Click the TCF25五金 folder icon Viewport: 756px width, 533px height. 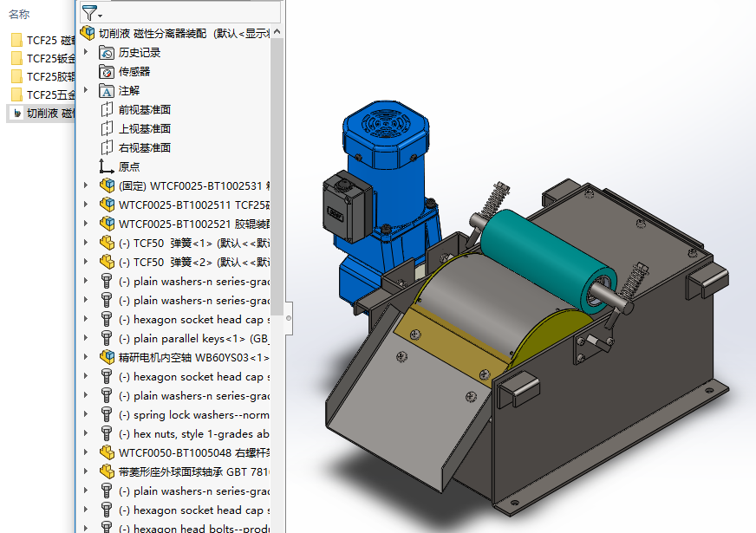(x=16, y=94)
